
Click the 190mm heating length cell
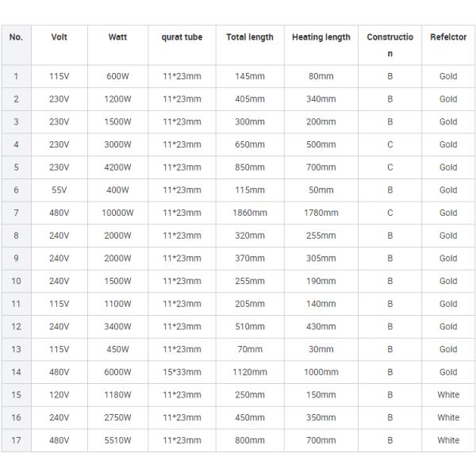coord(321,281)
